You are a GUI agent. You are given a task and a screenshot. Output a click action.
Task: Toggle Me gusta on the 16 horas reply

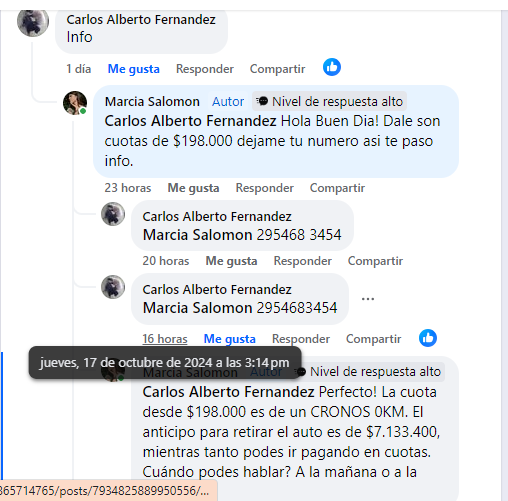pos(229,339)
